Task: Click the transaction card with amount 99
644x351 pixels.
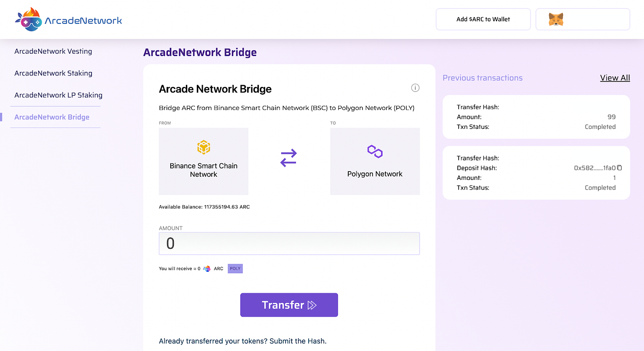Action: [536, 117]
